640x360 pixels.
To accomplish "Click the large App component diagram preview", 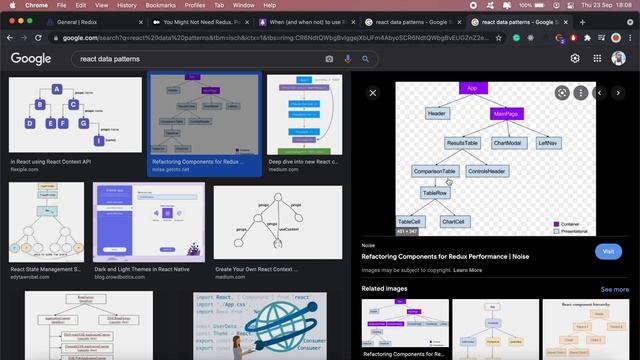I will point(496,159).
